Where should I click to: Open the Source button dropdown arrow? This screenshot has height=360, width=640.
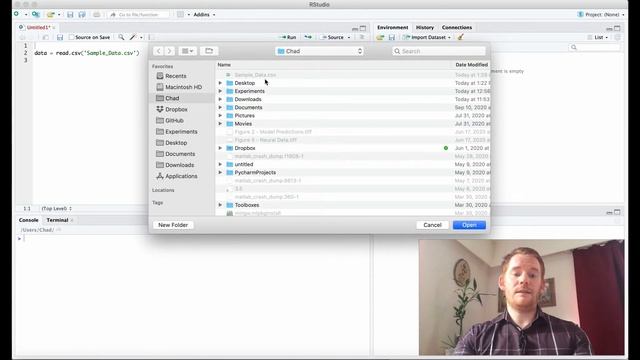tap(349, 37)
